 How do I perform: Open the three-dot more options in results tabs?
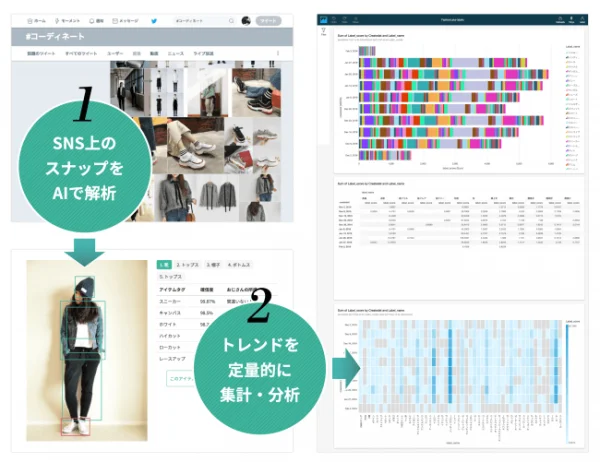[x=278, y=53]
